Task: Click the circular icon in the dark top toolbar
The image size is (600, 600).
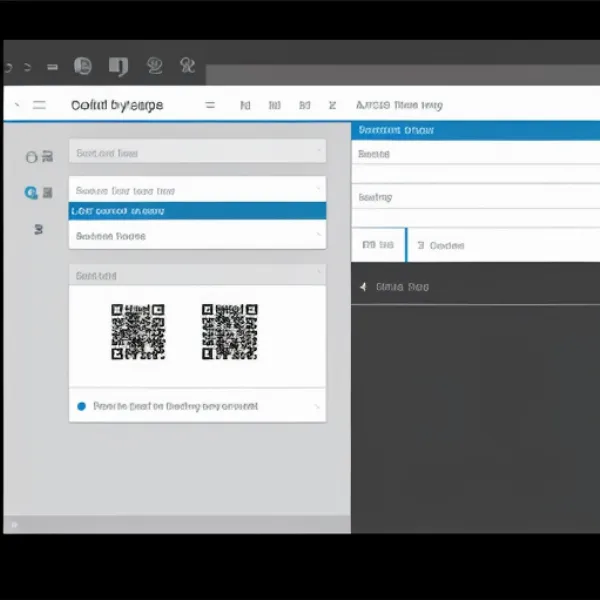Action: (x=84, y=67)
